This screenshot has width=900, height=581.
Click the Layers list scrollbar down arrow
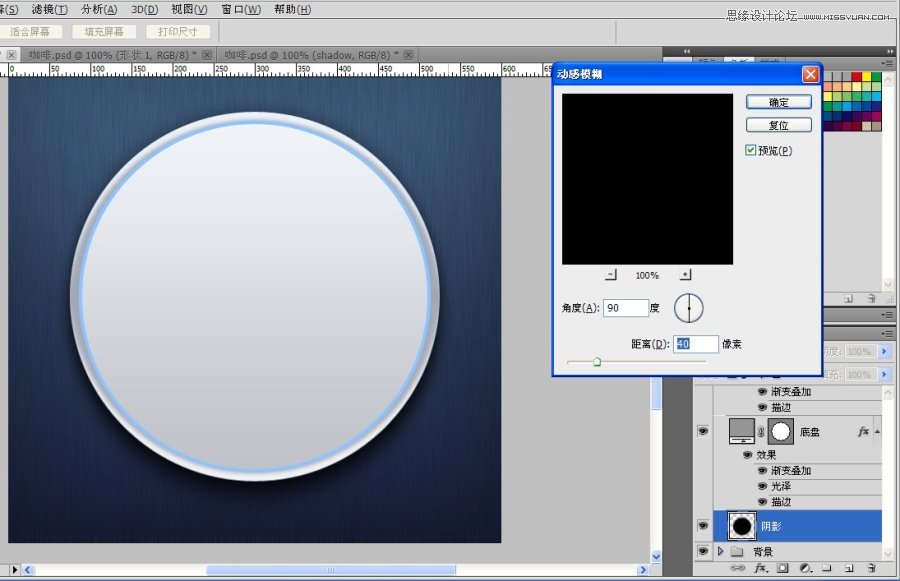pos(888,553)
